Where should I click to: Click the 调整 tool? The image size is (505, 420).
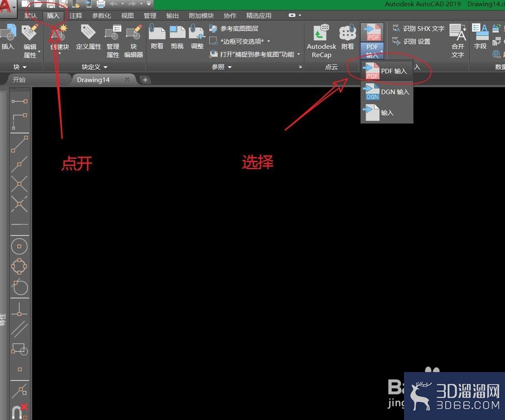click(x=197, y=37)
